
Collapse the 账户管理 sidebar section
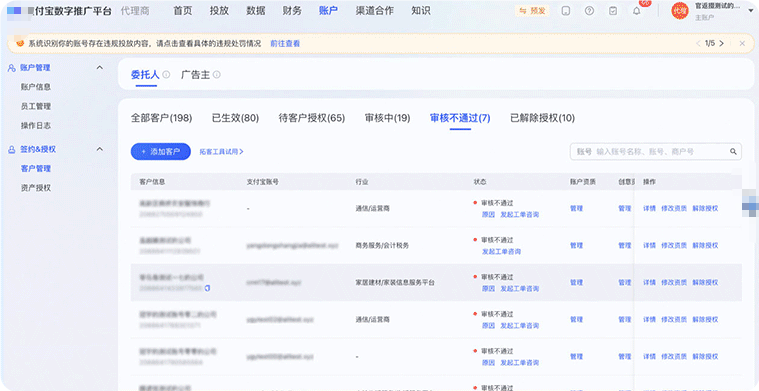click(100, 68)
